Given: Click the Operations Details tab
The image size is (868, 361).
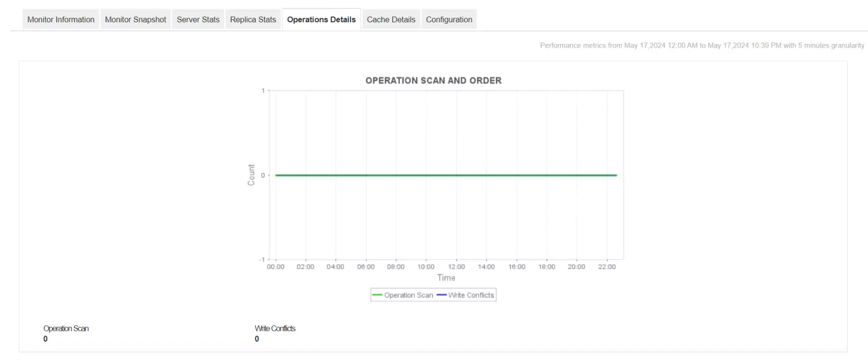Looking at the screenshot, I should point(321,20).
